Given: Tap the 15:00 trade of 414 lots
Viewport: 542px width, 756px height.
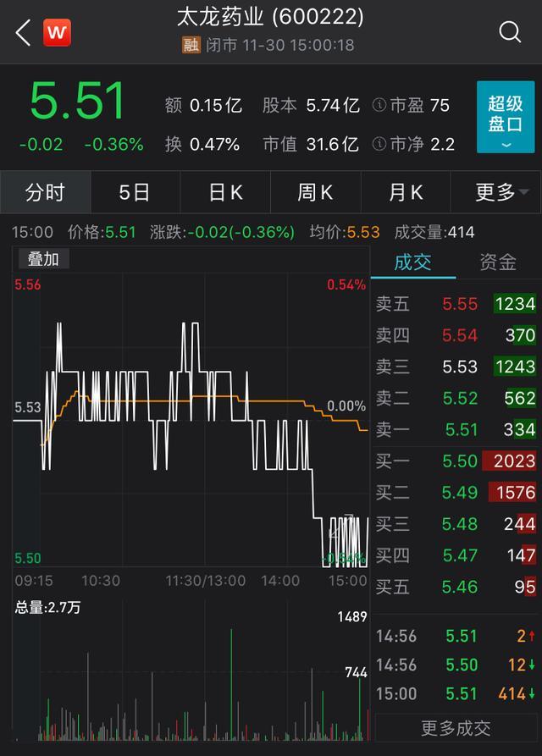Looking at the screenshot, I should click(456, 694).
